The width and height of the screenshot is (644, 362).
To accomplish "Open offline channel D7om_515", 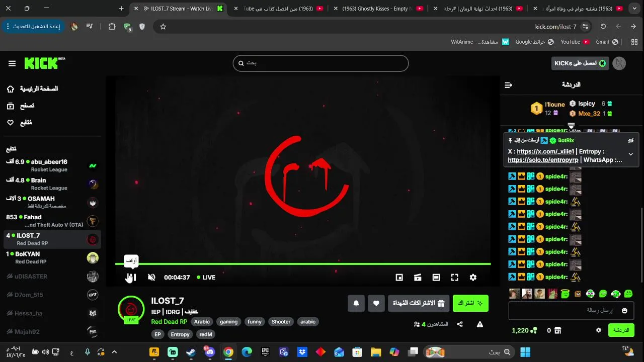I will (x=51, y=295).
